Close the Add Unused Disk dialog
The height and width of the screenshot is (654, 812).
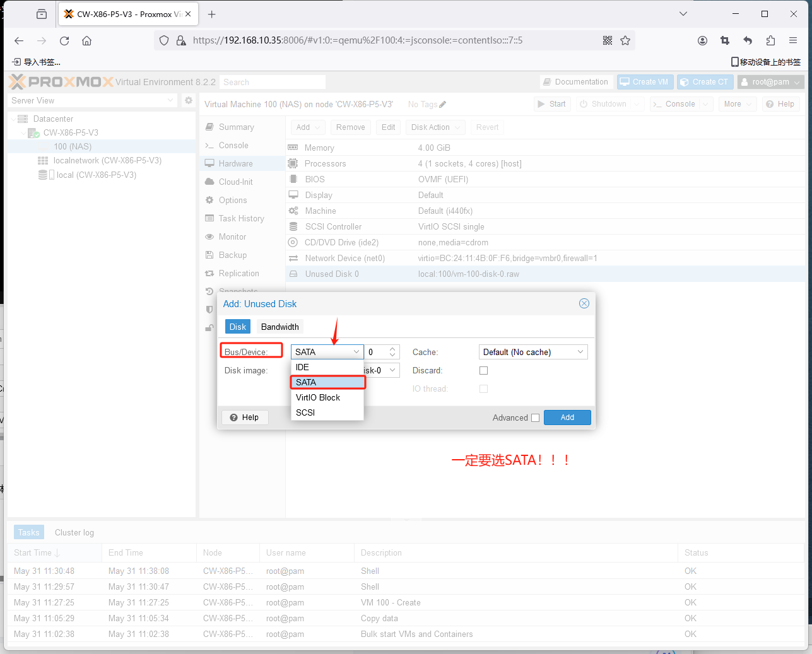[584, 303]
